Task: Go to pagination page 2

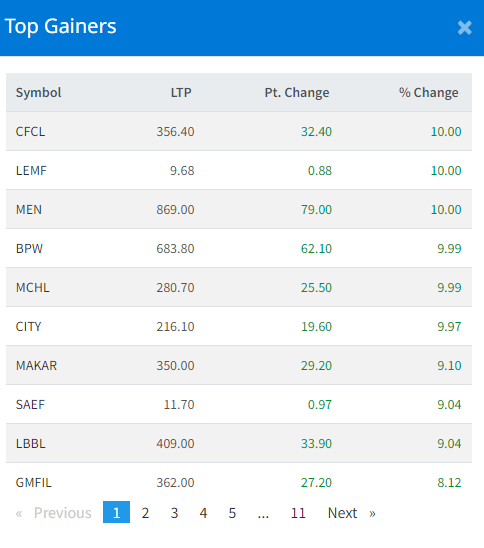Action: (x=145, y=513)
